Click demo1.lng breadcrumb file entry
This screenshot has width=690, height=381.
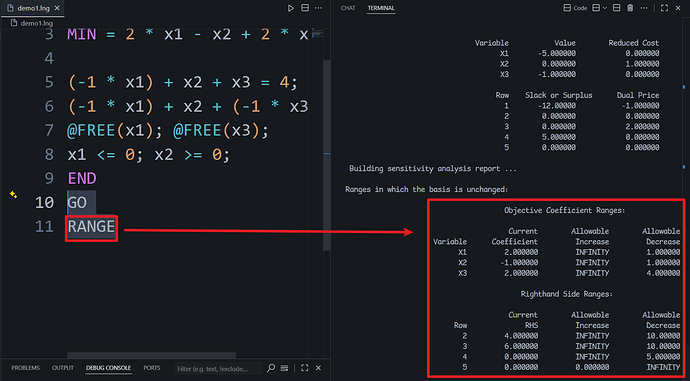click(32, 23)
